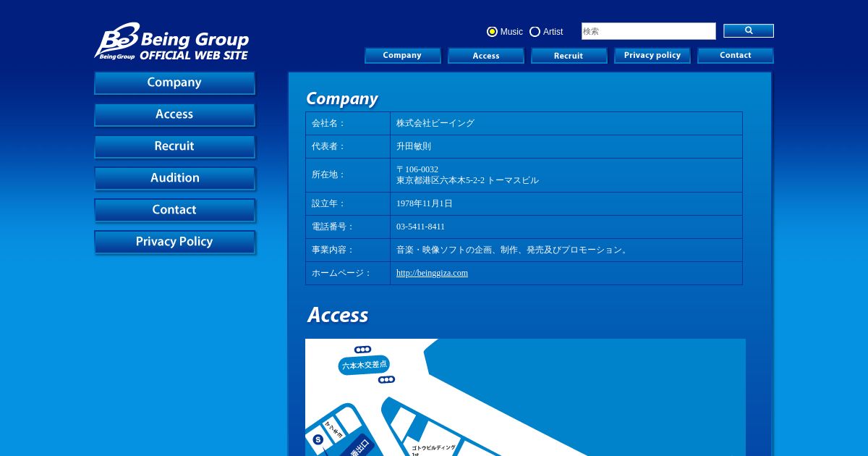Click the Access section heading
Screen dimensions: 868x456
(338, 315)
